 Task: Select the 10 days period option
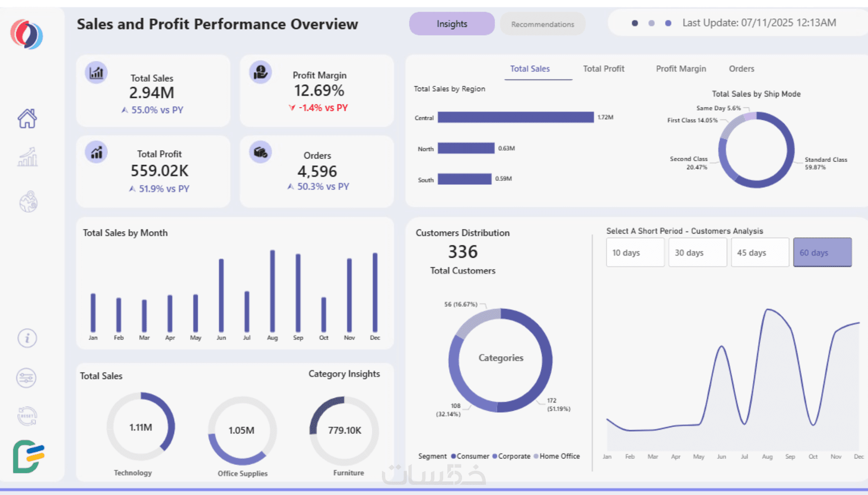click(635, 253)
